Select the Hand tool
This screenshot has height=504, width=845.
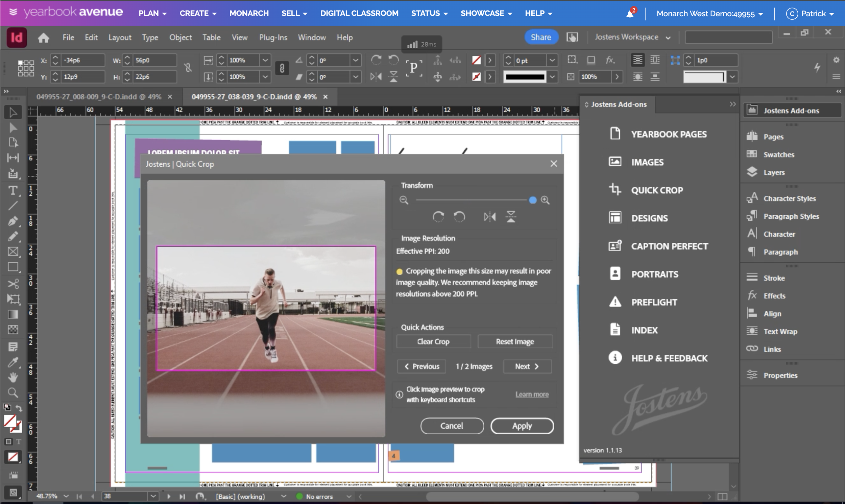pos(13,377)
